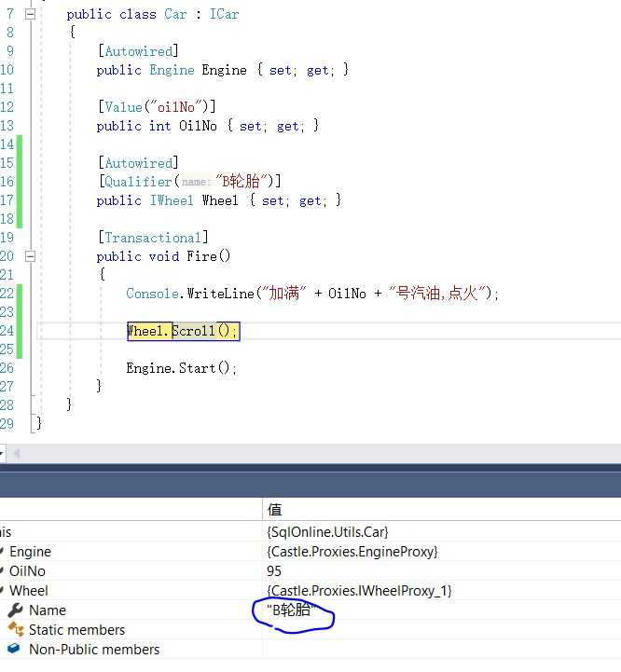Select the {Castle.Proxies.EngineProxy} value
621x672 pixels.
pos(352,552)
